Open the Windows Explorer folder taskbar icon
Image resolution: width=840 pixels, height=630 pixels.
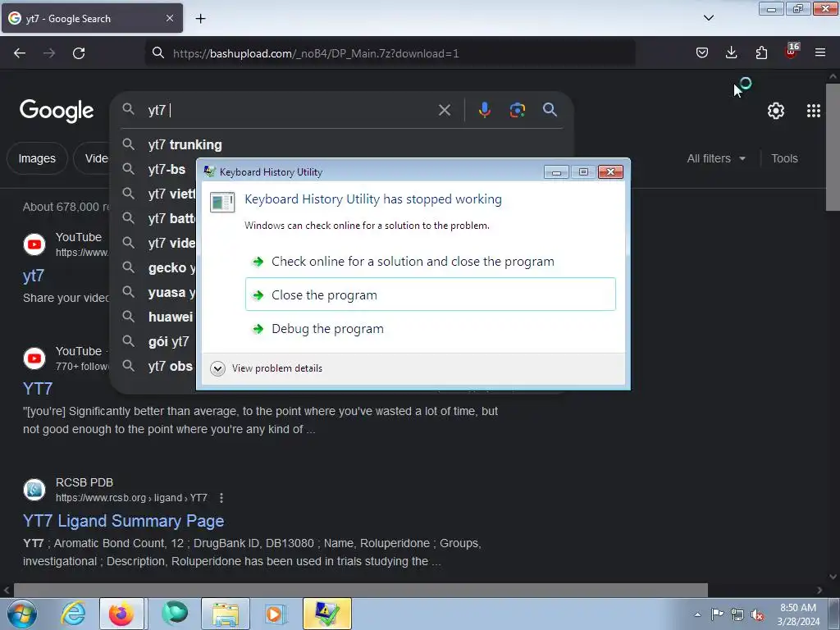point(226,614)
